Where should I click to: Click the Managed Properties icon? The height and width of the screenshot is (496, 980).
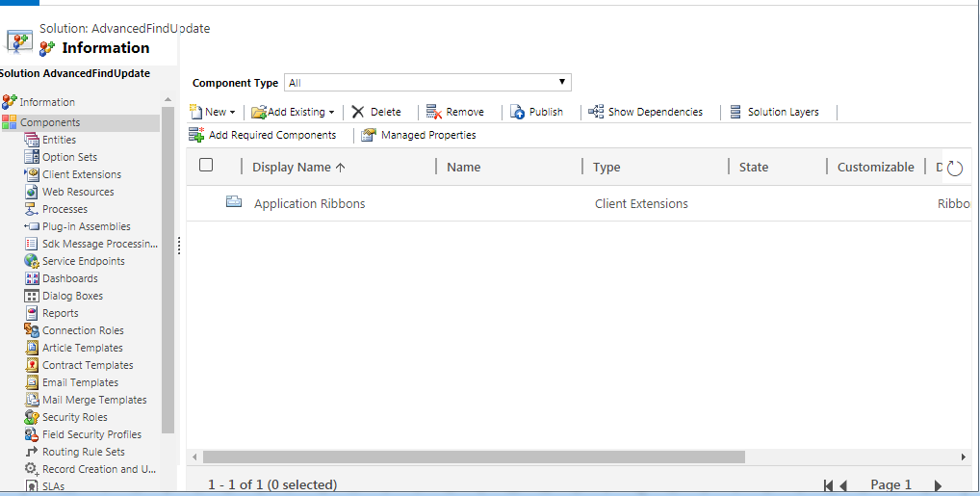click(x=369, y=136)
